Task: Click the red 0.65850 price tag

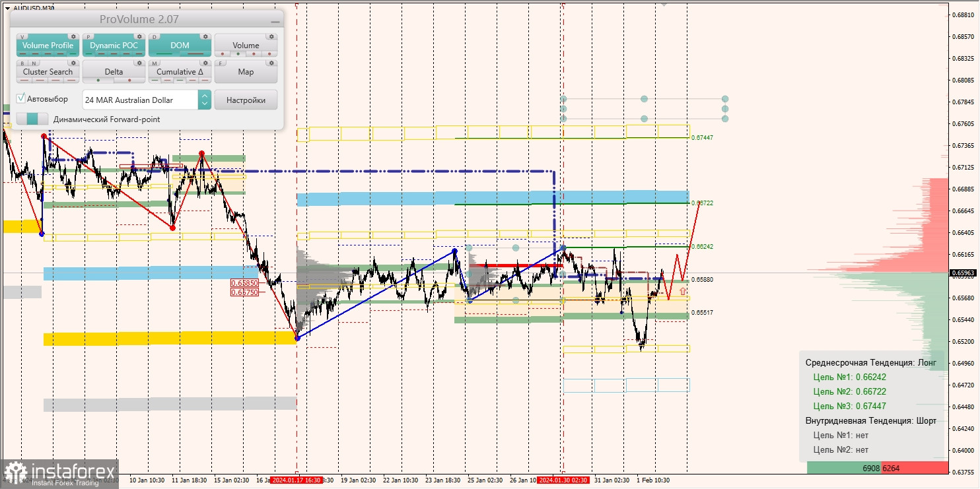Action: pyautogui.click(x=243, y=283)
